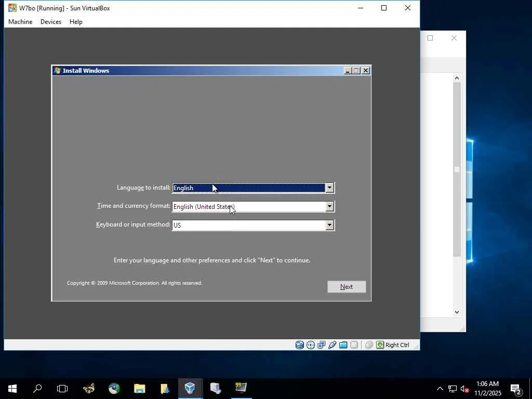Open Keyboard or input method dropdown arrow

click(x=329, y=225)
